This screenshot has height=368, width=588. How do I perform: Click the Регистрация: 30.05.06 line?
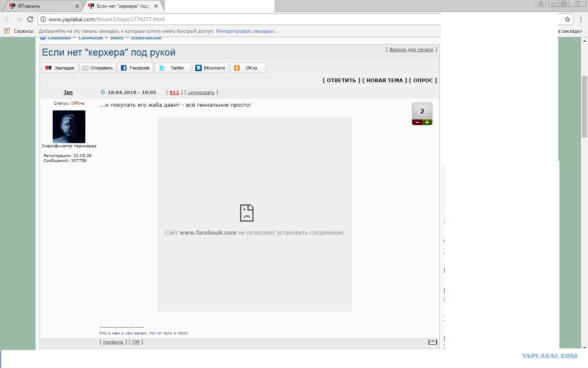[68, 156]
